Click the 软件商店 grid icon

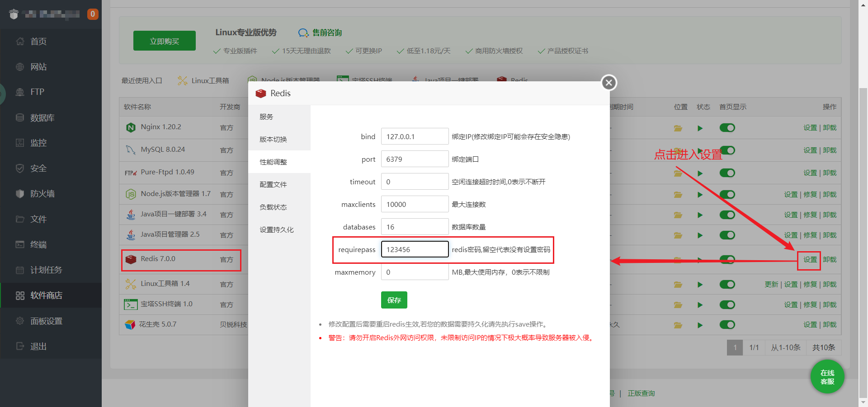(20, 295)
